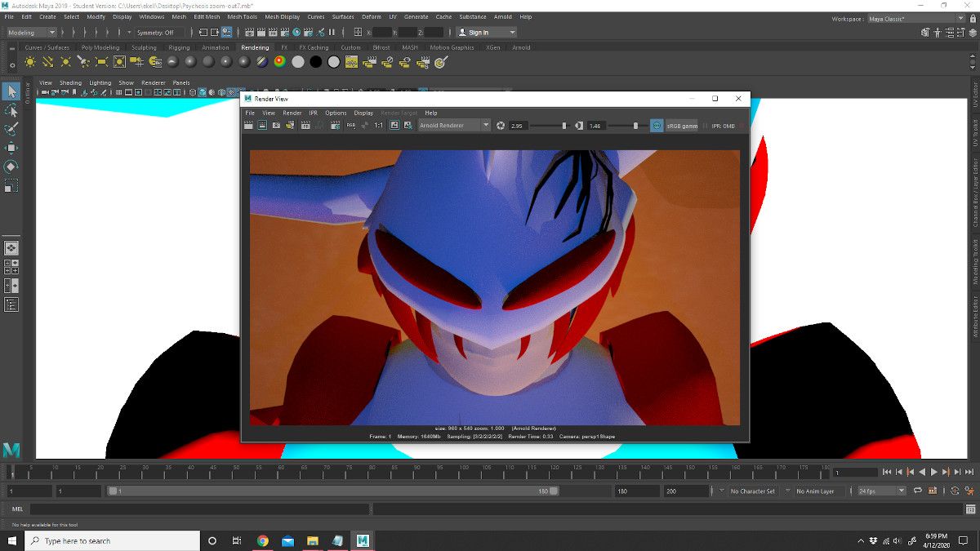Create a camera from the Rendering shelf
This screenshot has width=980, height=551.
(x=136, y=62)
